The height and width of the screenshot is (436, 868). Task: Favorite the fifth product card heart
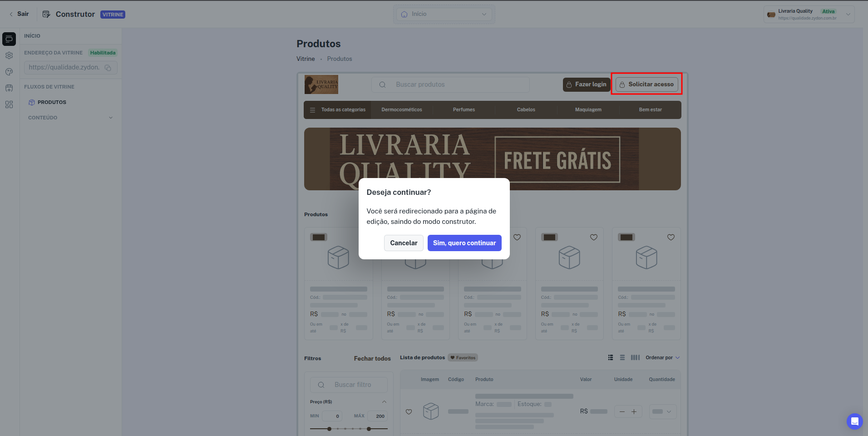671,237
